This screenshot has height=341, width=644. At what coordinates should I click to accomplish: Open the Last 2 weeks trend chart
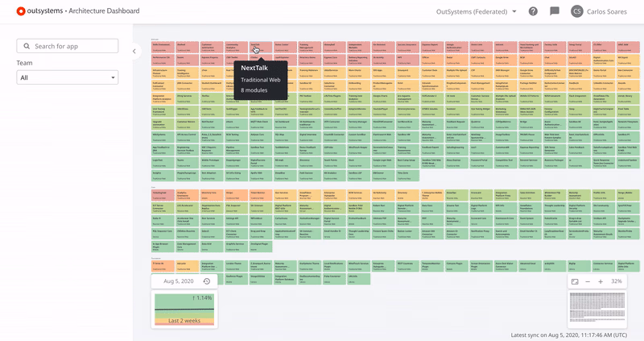[x=184, y=310]
